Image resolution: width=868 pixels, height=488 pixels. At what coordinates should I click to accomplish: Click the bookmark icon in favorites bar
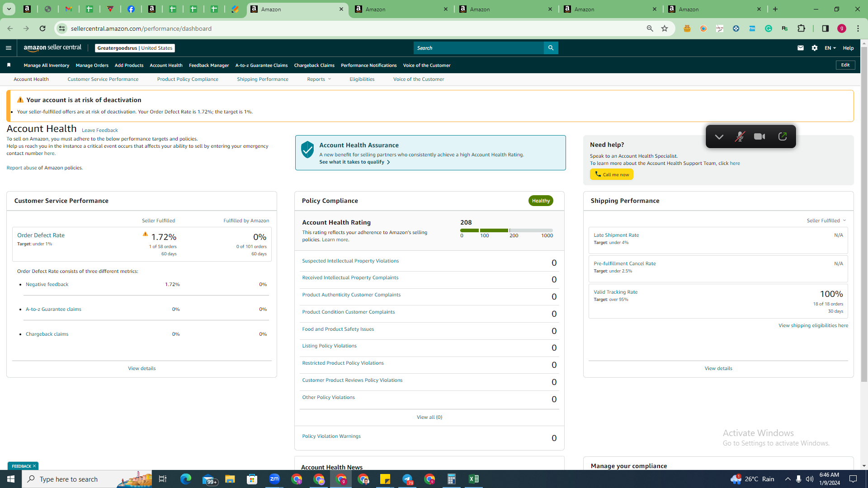pos(9,65)
